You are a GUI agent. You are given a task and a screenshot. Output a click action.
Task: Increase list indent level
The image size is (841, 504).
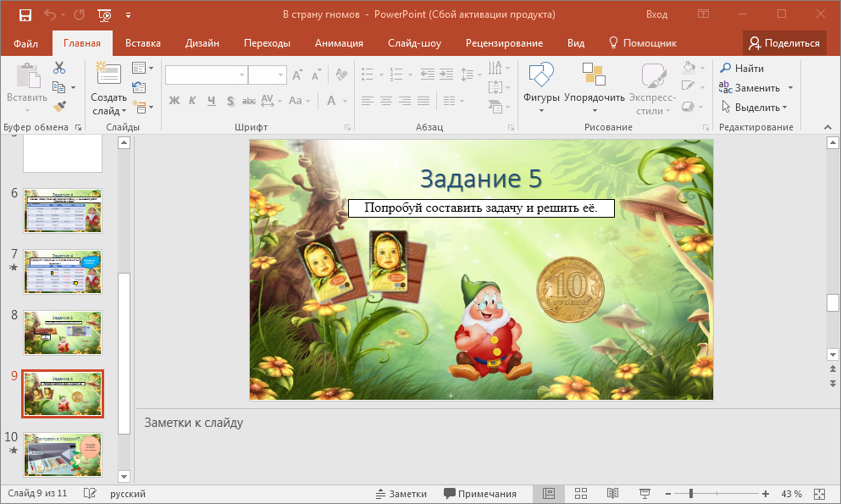pyautogui.click(x=446, y=74)
